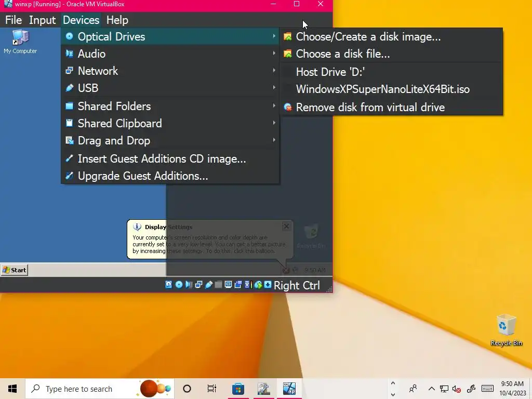Open VirtualBox Manager taskbar icon
The width and height of the screenshot is (532, 399).
(263, 389)
